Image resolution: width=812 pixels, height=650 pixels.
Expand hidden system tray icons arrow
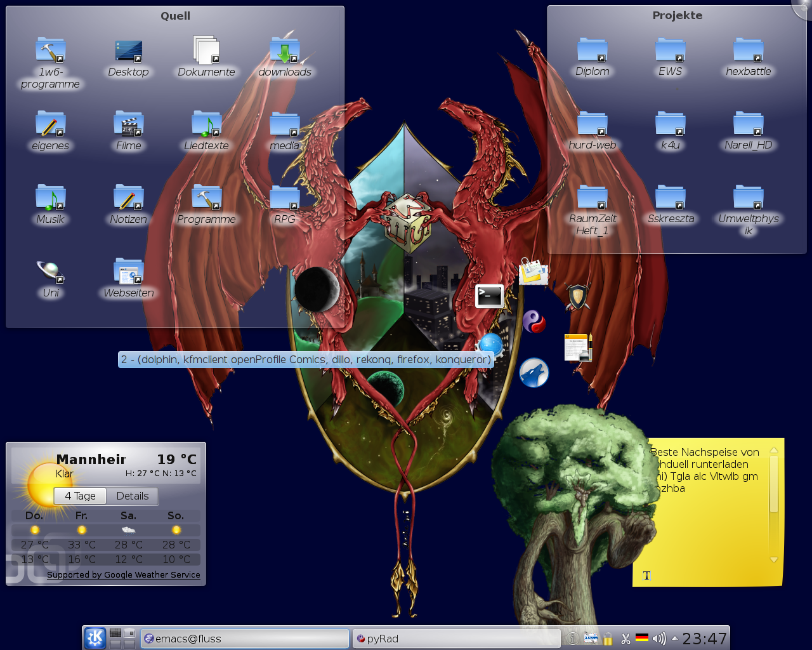point(674,639)
